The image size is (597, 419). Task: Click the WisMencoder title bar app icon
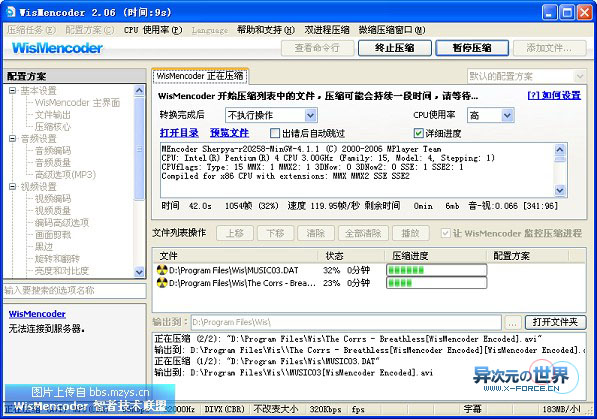pos(11,12)
